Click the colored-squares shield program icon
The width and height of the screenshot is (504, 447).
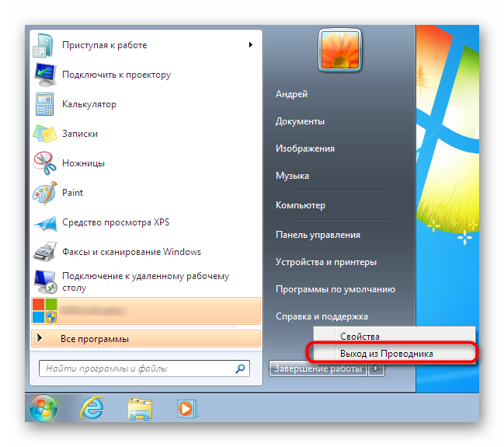45,310
